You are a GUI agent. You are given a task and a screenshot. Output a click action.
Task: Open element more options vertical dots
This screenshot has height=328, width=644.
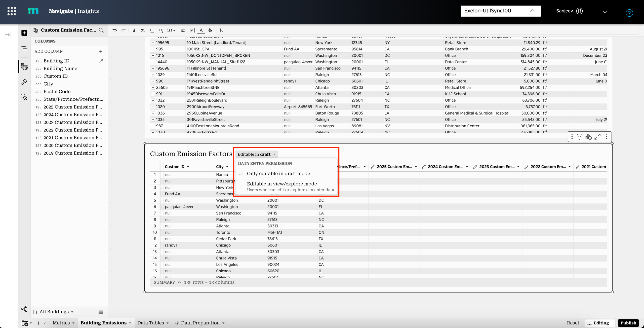coord(607,137)
